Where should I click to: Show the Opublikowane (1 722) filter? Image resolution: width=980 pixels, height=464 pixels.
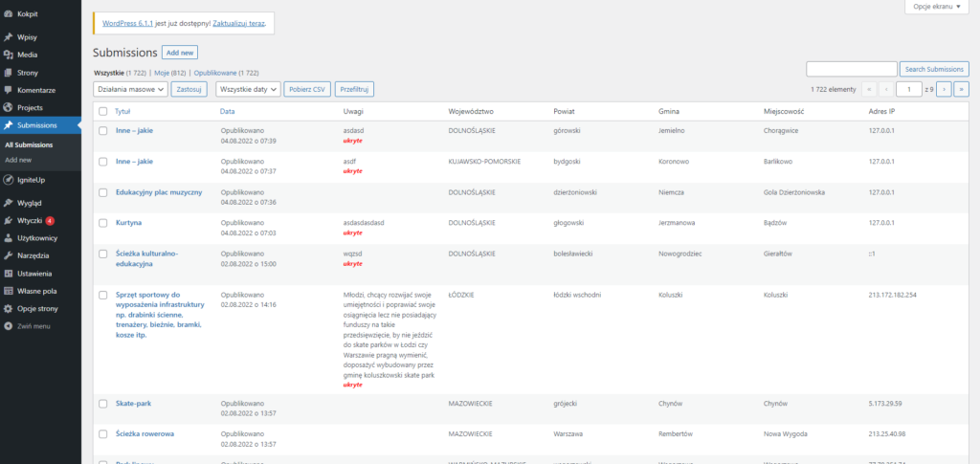click(x=226, y=73)
